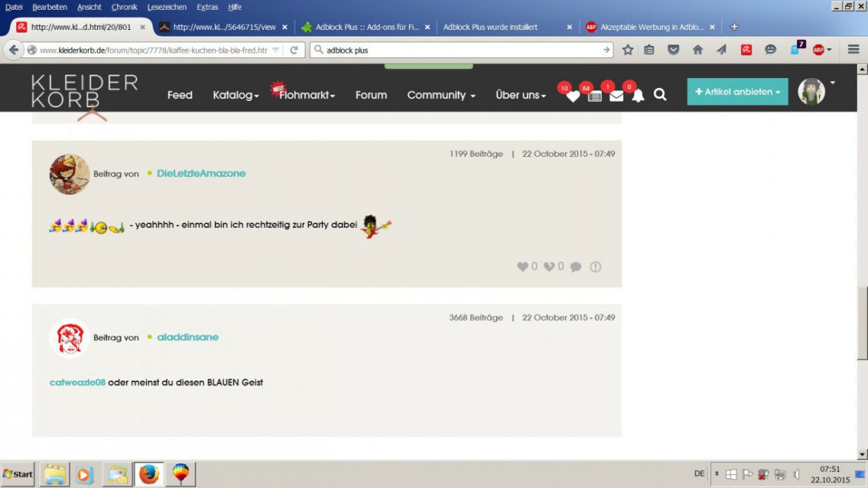Open the Artikel anbieten dropdown button
The width and height of the screenshot is (868, 488).
[x=738, y=92]
